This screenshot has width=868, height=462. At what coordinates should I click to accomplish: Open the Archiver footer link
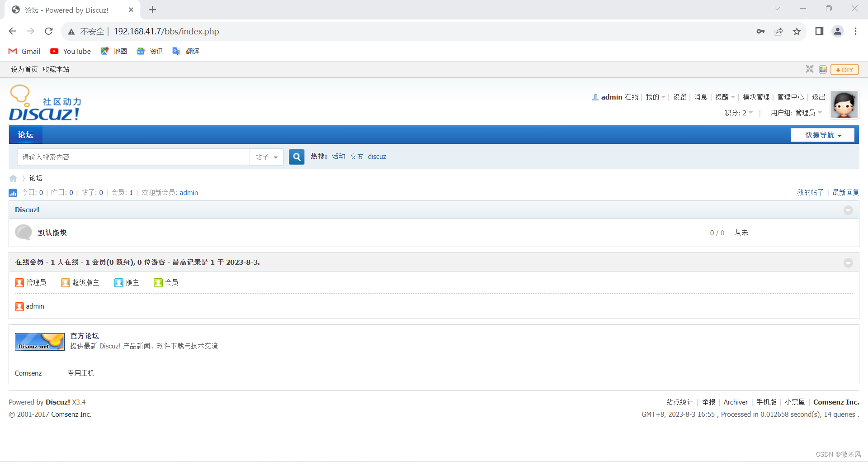(x=736, y=402)
